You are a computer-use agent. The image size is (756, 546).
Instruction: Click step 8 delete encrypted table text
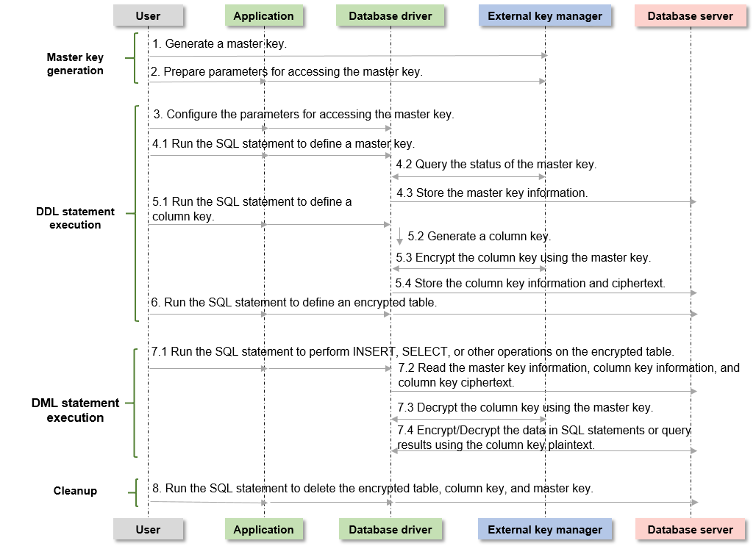point(373,488)
